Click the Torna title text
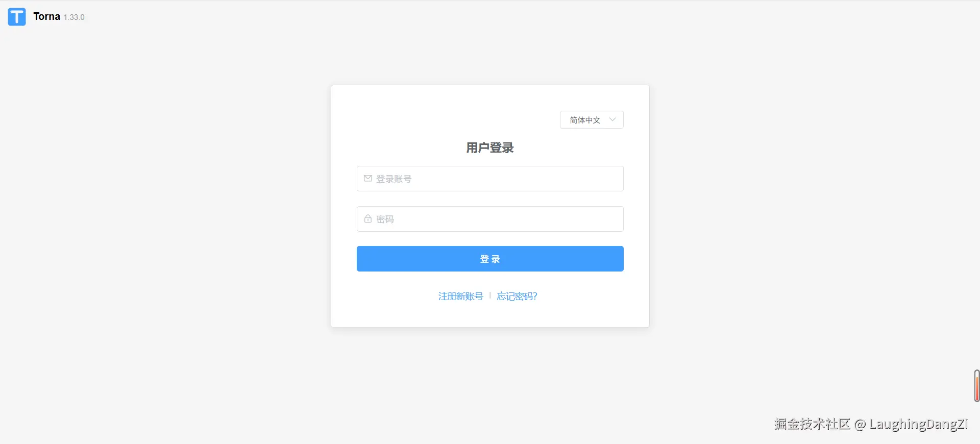 click(x=46, y=16)
